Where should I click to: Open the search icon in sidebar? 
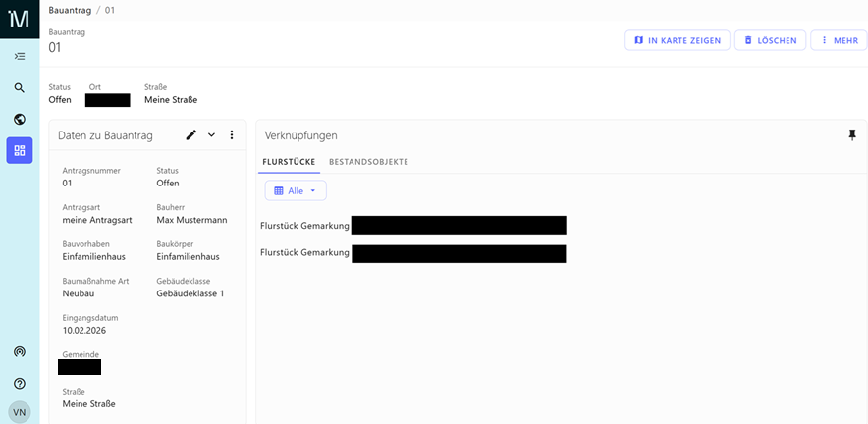click(20, 88)
